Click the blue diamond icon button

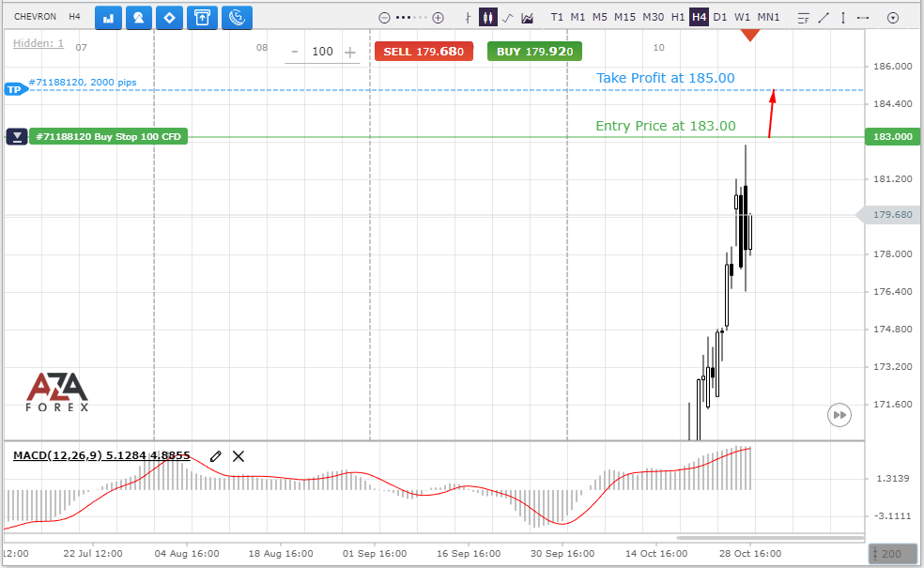click(x=169, y=18)
